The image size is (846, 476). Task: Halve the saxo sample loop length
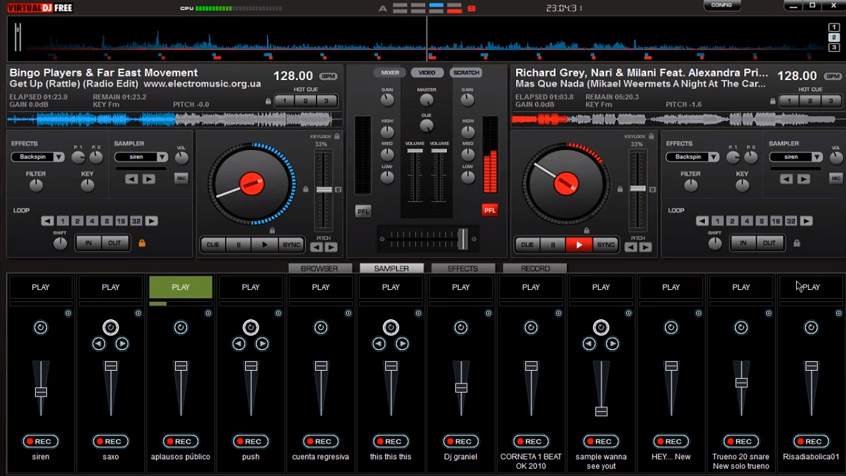pyautogui.click(x=99, y=344)
